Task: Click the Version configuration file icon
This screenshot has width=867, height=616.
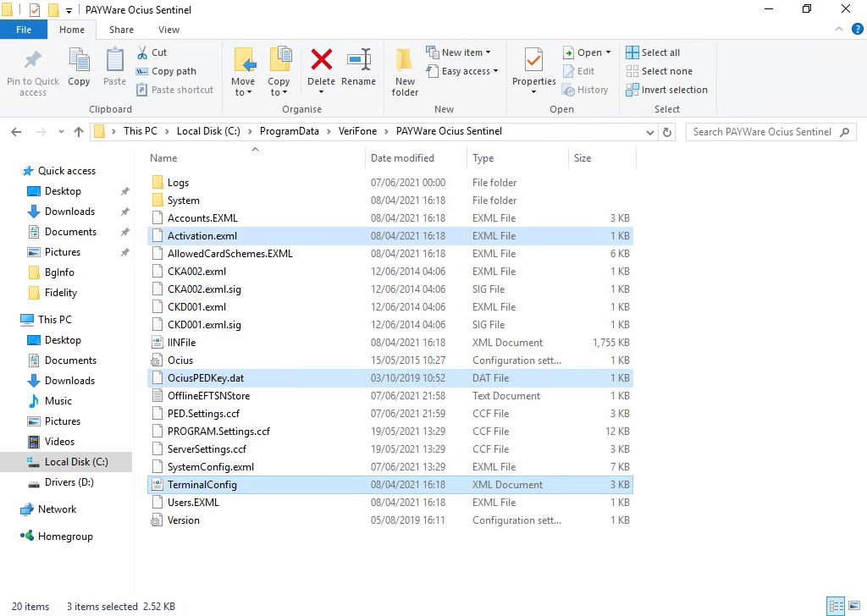Action: pos(157,520)
